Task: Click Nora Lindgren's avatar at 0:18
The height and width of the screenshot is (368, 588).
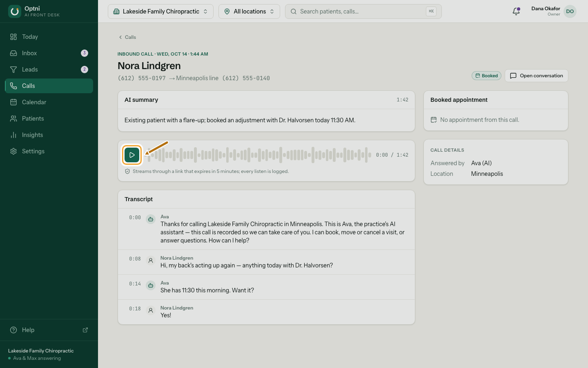Action: (151, 310)
